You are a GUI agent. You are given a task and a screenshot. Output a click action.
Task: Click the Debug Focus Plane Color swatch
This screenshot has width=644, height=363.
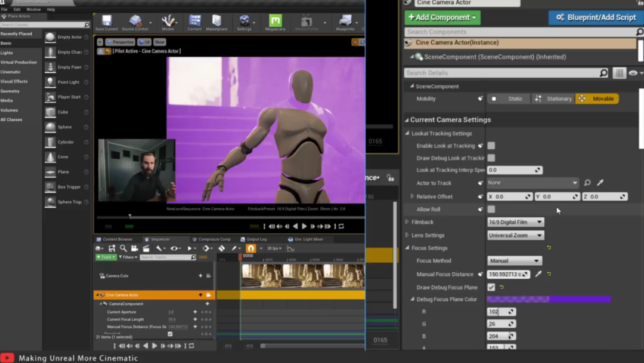click(x=549, y=299)
